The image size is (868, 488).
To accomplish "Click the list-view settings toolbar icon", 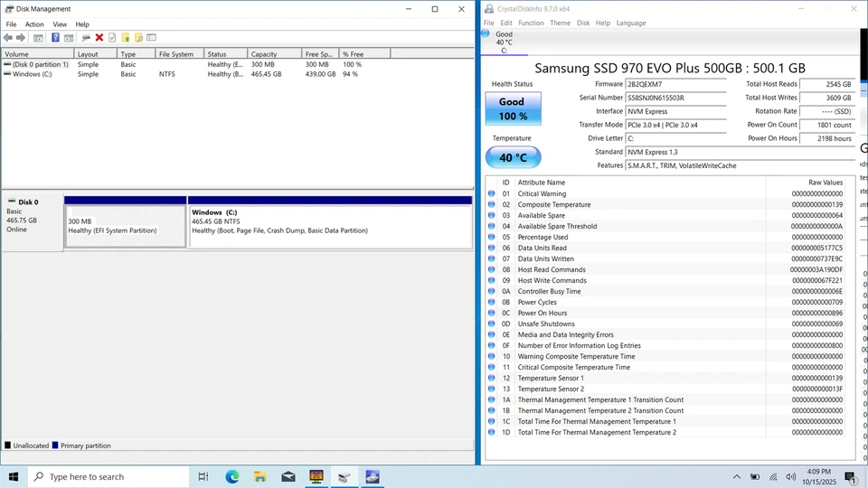I will [152, 38].
